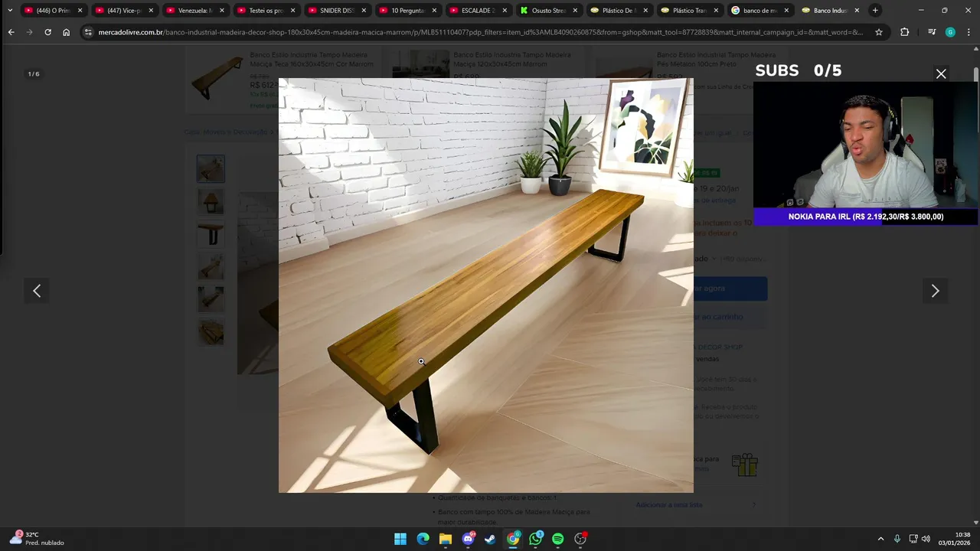Open the tab search dropdown arrow
This screenshot has height=551, width=980.
point(10,11)
